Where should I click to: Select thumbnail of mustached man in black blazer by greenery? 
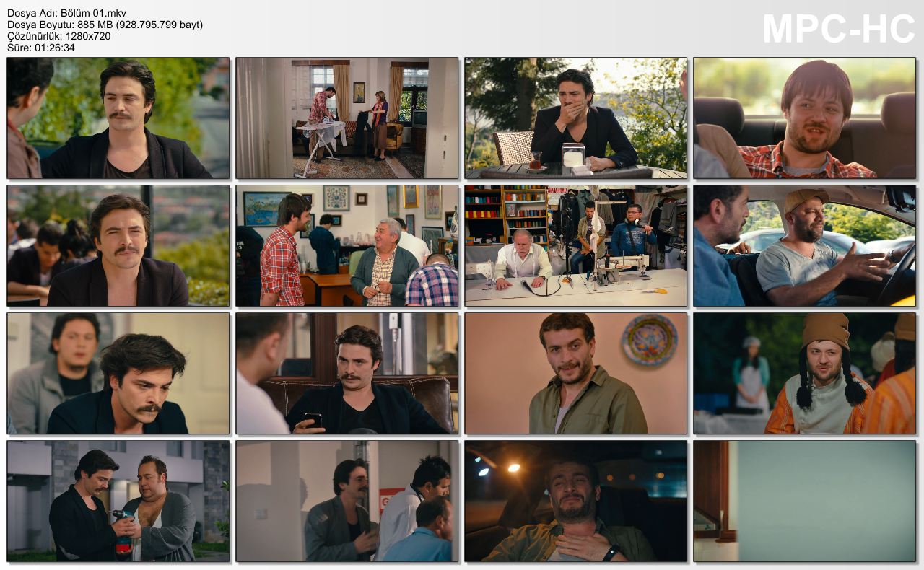pos(118,118)
